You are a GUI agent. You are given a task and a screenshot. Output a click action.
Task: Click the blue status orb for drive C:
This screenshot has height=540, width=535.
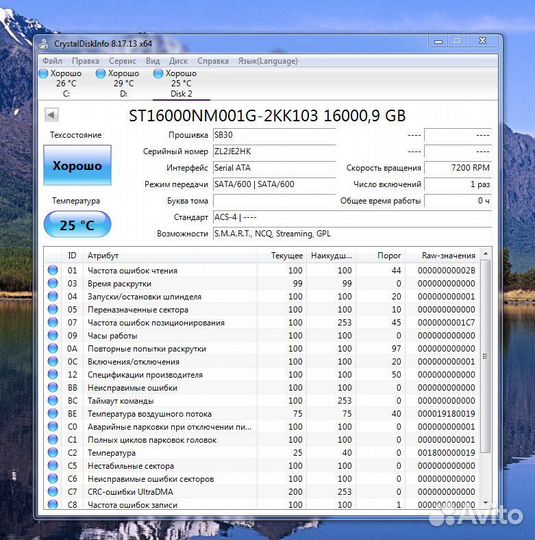coord(44,73)
